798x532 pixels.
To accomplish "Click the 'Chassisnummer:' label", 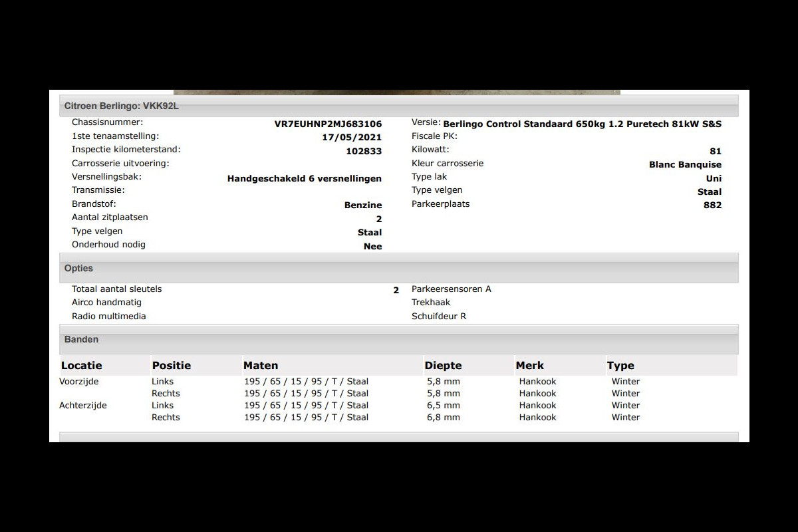I will click(107, 122).
